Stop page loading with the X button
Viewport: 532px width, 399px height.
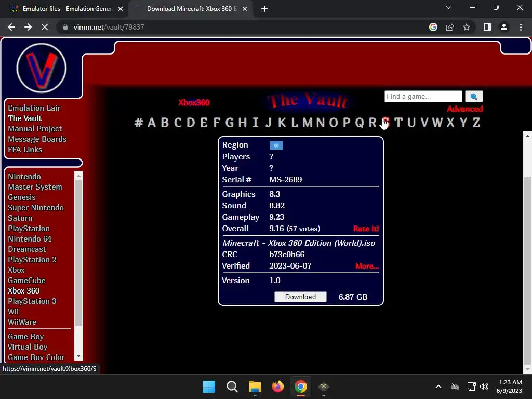pyautogui.click(x=45, y=27)
